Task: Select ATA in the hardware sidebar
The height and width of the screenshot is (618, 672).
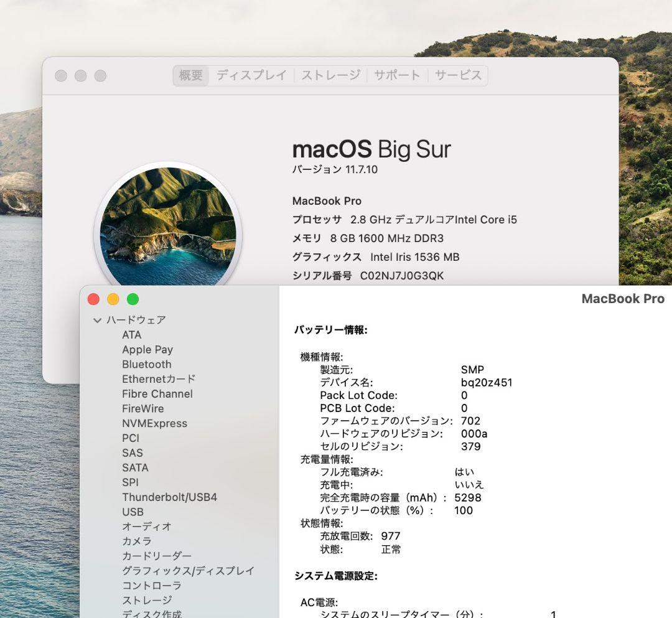Action: coord(132,335)
